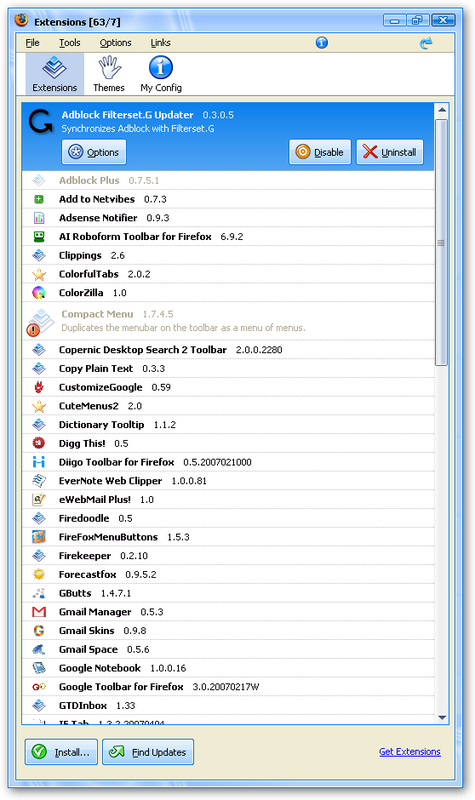Image resolution: width=475 pixels, height=800 pixels.
Task: Click the scrollbar up arrow
Action: 442,110
